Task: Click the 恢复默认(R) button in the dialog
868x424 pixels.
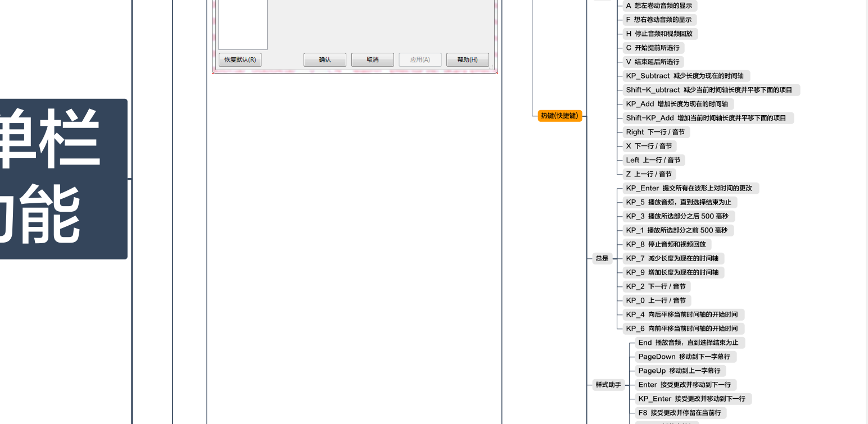Action: coord(240,60)
